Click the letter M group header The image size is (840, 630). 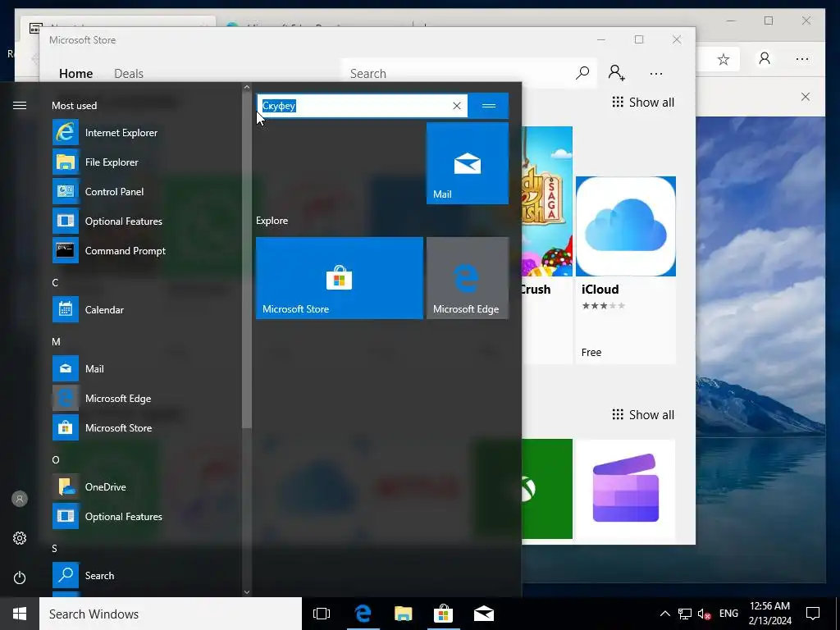56,342
